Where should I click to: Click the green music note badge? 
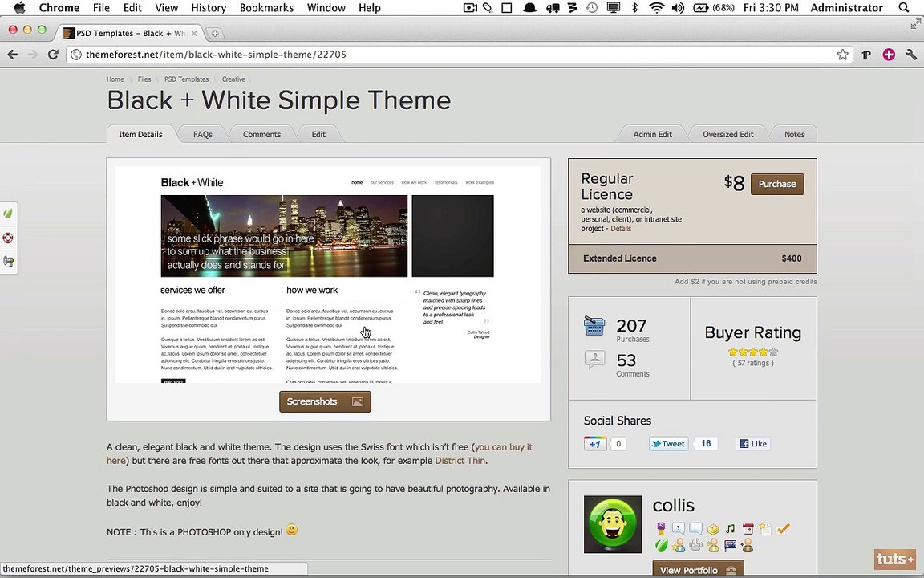click(730, 529)
